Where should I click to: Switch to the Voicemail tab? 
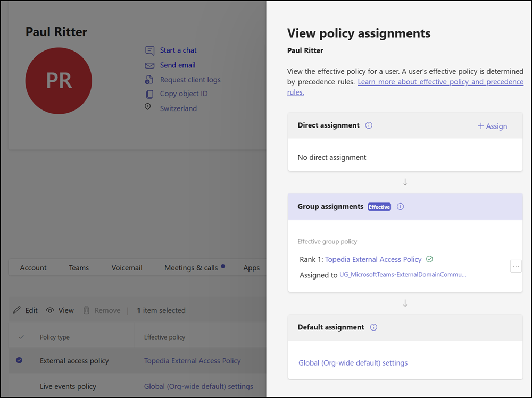click(x=127, y=268)
